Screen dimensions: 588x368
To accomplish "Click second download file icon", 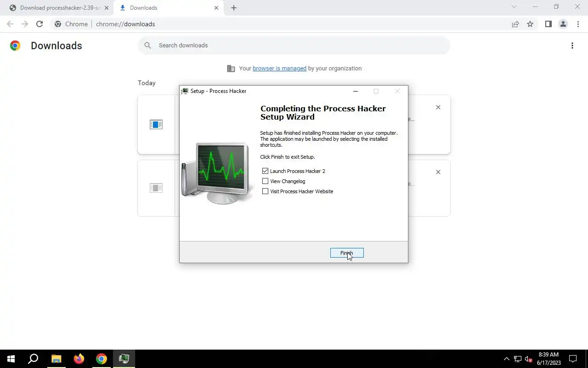I will [x=156, y=188].
